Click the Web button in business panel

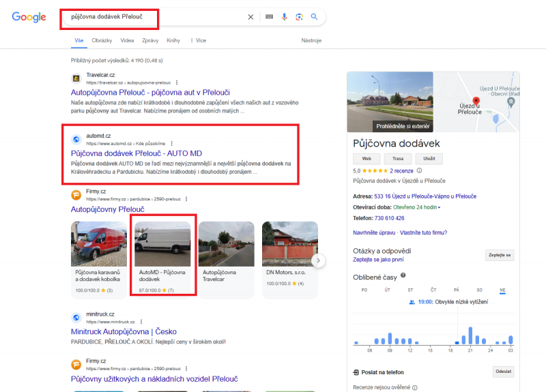pyautogui.click(x=367, y=159)
